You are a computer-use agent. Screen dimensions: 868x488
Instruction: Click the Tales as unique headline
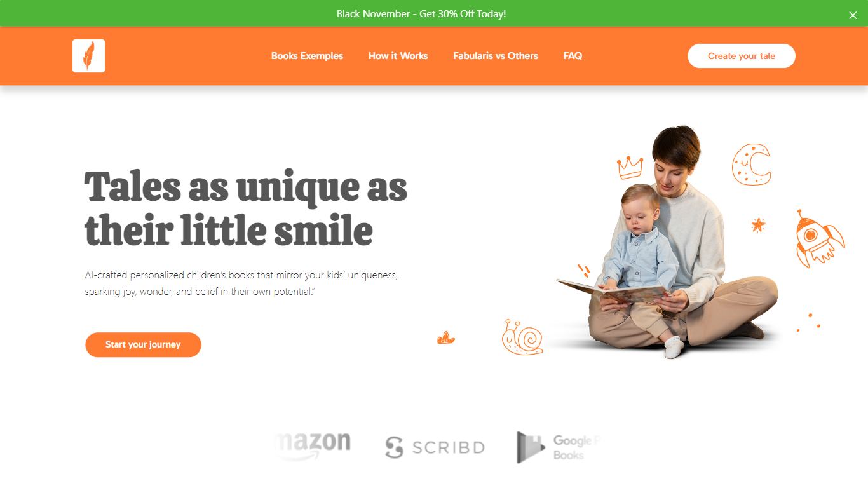(x=245, y=208)
